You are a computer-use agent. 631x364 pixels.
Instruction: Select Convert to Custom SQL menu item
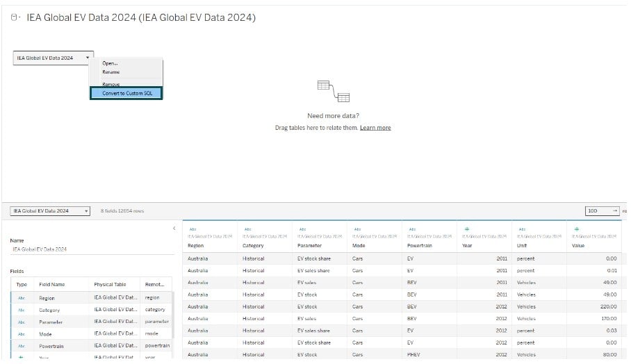pos(126,93)
